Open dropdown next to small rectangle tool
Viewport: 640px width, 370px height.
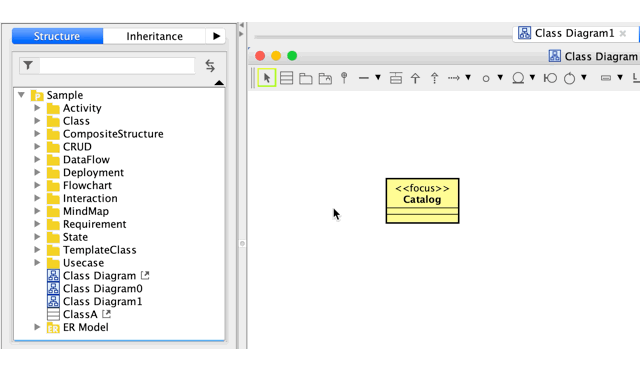pyautogui.click(x=620, y=77)
